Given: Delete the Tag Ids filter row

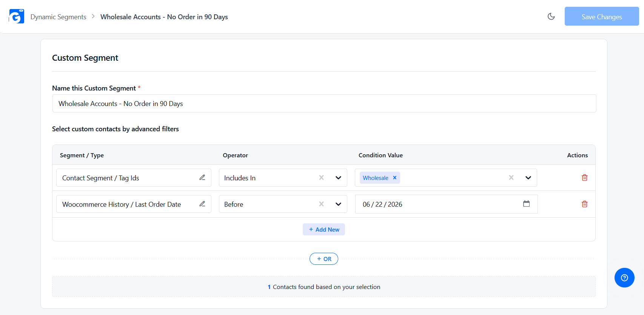Looking at the screenshot, I should coord(584,178).
